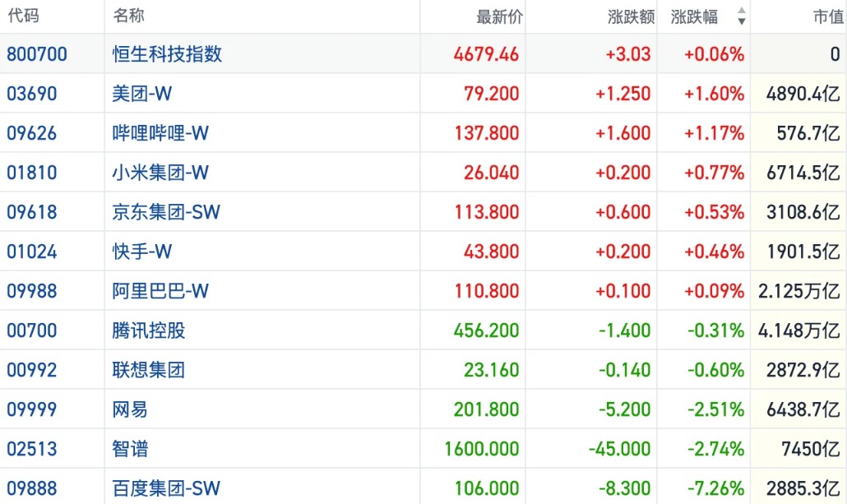This screenshot has width=847, height=504.
Task: Open 小米集团-W stock name
Action: 160,173
